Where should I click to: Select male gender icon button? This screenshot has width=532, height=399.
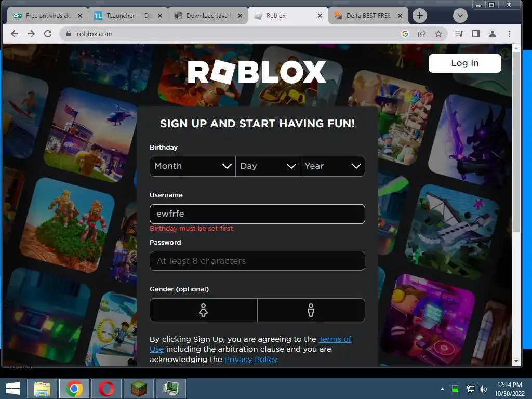(311, 310)
